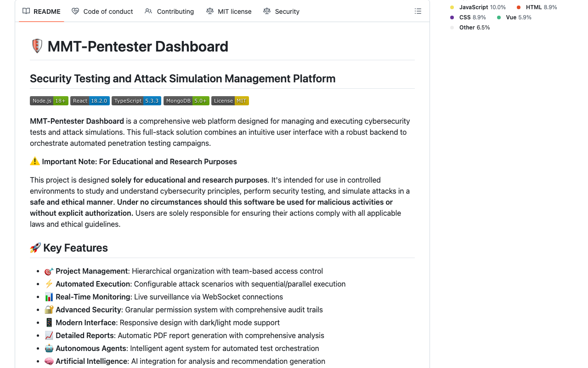Click the Modern Interface feature text
The height and width of the screenshot is (368, 588).
coord(168,323)
